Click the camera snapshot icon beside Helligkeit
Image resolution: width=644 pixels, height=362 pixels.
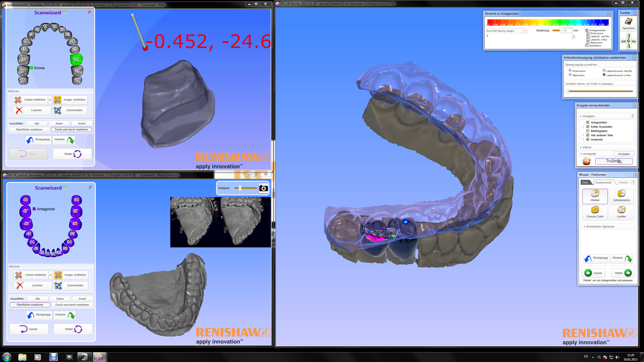(x=263, y=188)
